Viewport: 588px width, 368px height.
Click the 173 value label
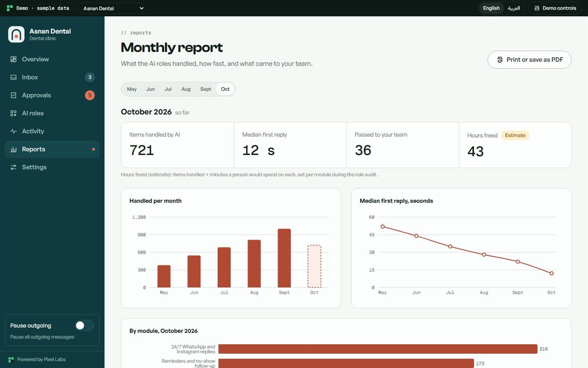pos(480,364)
